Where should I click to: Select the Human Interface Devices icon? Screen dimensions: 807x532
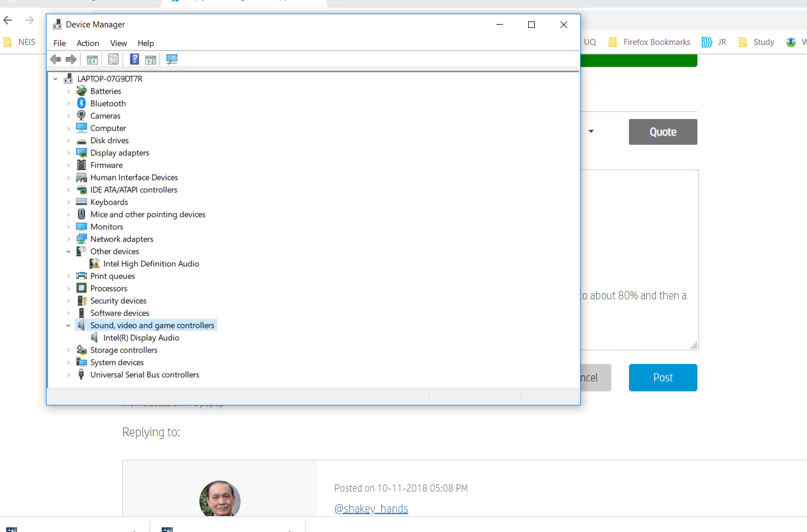82,178
